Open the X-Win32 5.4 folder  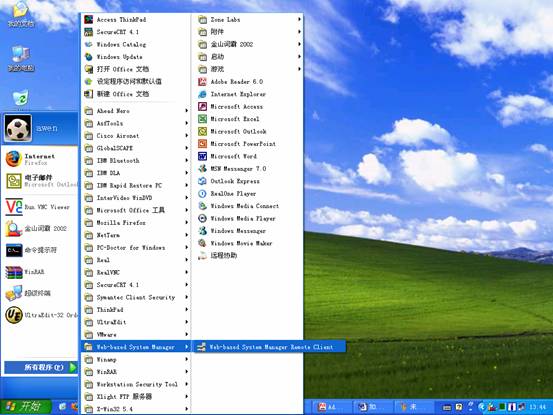coord(136,409)
